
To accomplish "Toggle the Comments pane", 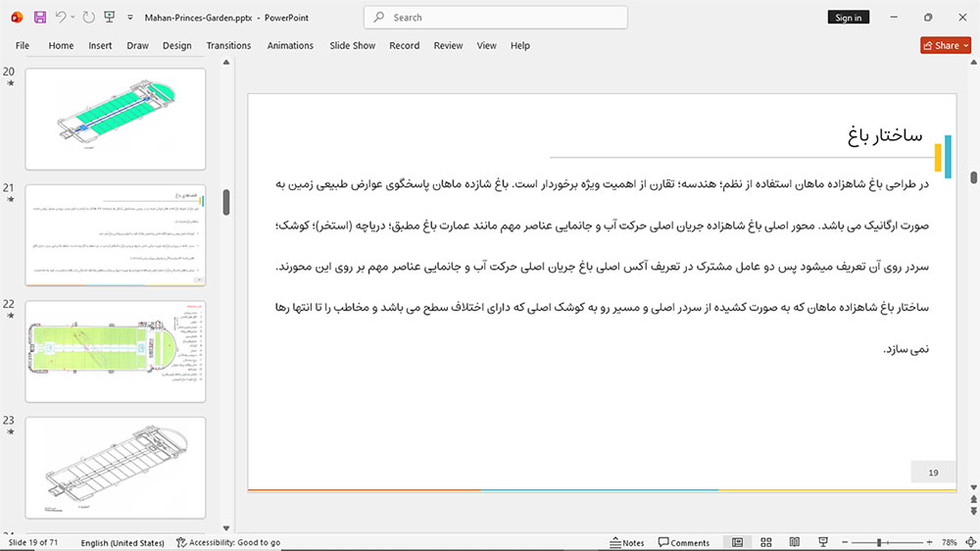I will [x=684, y=542].
